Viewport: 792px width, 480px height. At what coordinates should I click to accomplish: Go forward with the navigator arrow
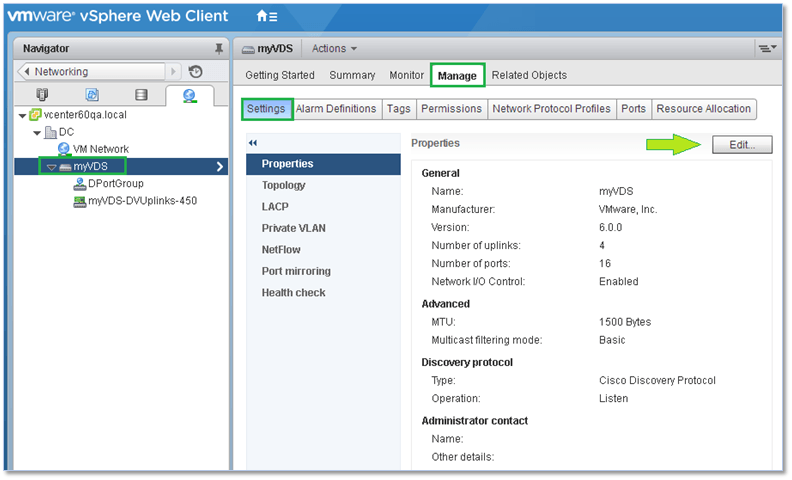[x=173, y=72]
